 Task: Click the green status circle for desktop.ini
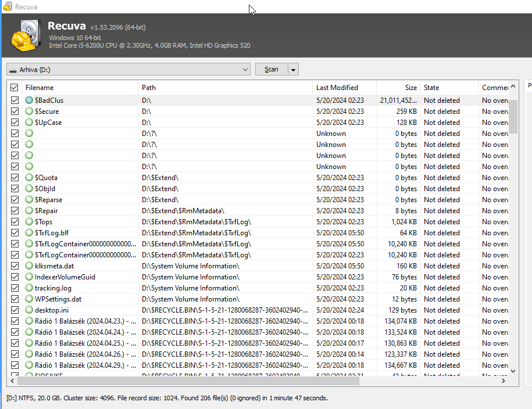click(29, 310)
